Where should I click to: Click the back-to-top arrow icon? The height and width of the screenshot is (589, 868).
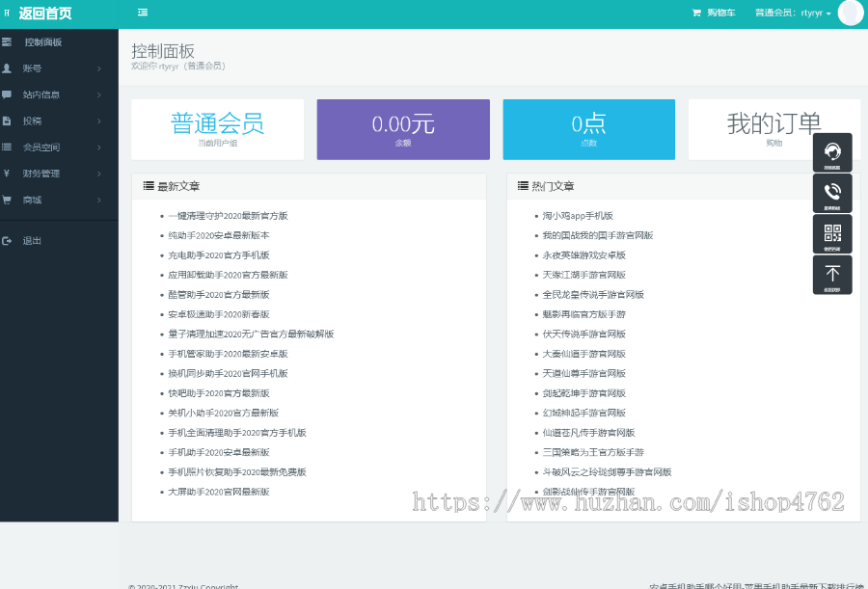[832, 275]
